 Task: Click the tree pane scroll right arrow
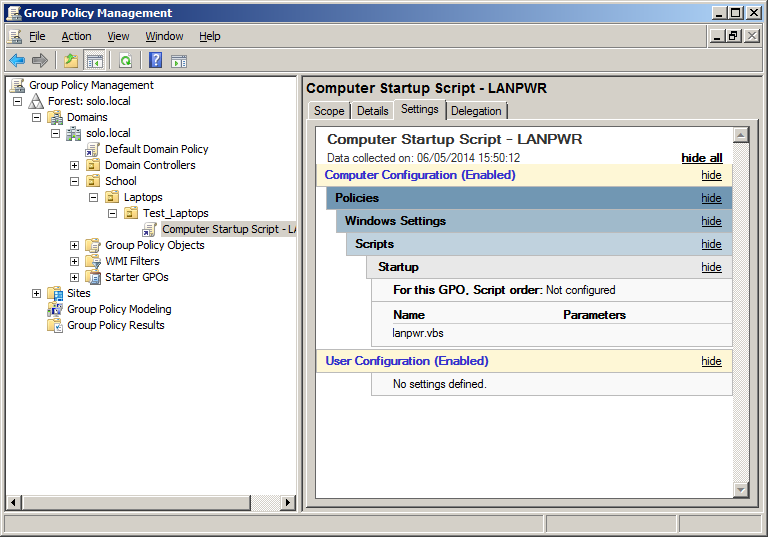pyautogui.click(x=288, y=503)
